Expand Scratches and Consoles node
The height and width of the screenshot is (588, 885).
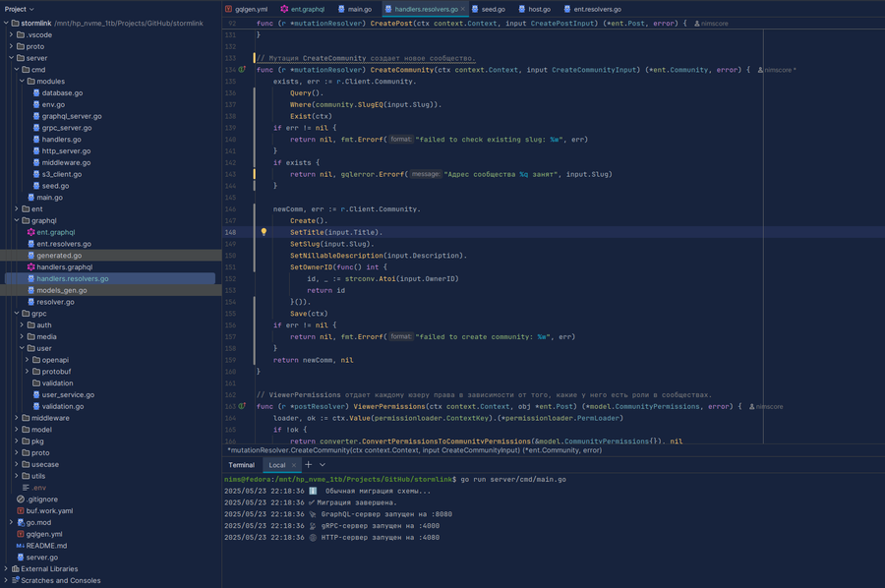point(6,580)
